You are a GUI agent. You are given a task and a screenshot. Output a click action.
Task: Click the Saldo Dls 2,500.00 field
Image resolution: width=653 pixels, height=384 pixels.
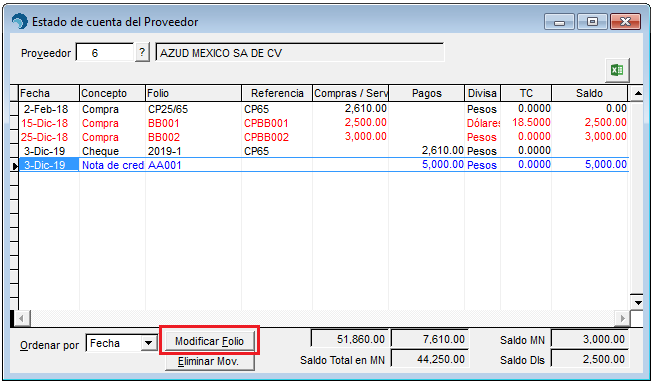[x=590, y=359]
